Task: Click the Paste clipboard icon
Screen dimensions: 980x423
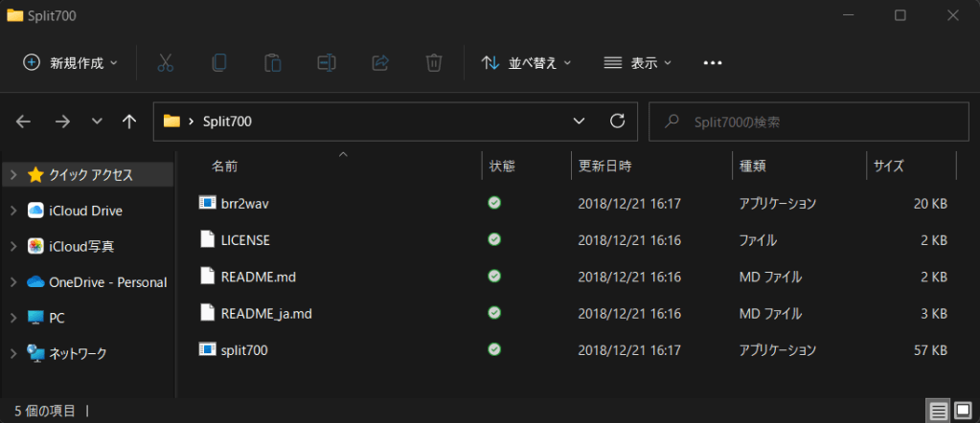Action: [272, 63]
